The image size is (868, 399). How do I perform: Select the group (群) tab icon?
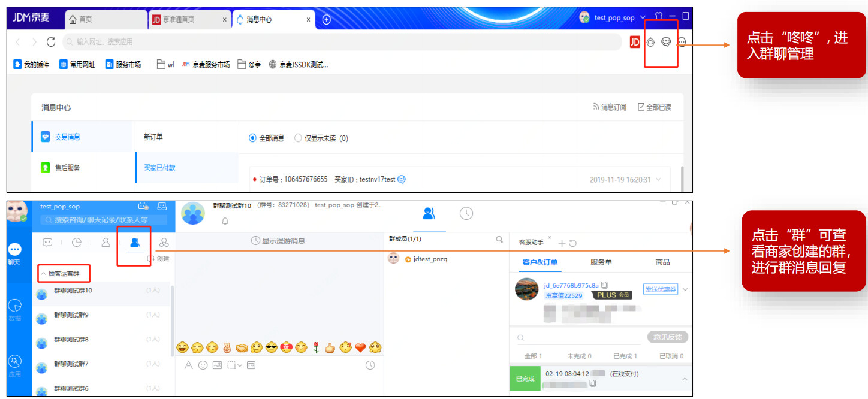point(135,242)
